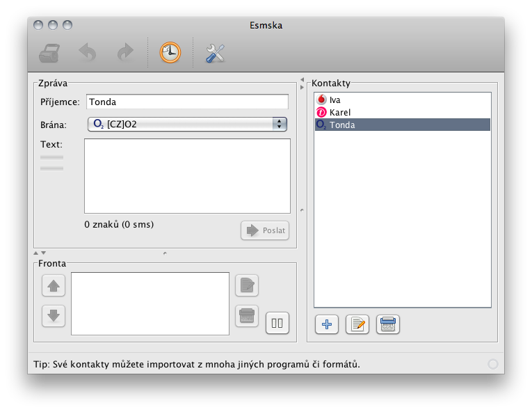Click the compress message toolbar icon

[50, 53]
